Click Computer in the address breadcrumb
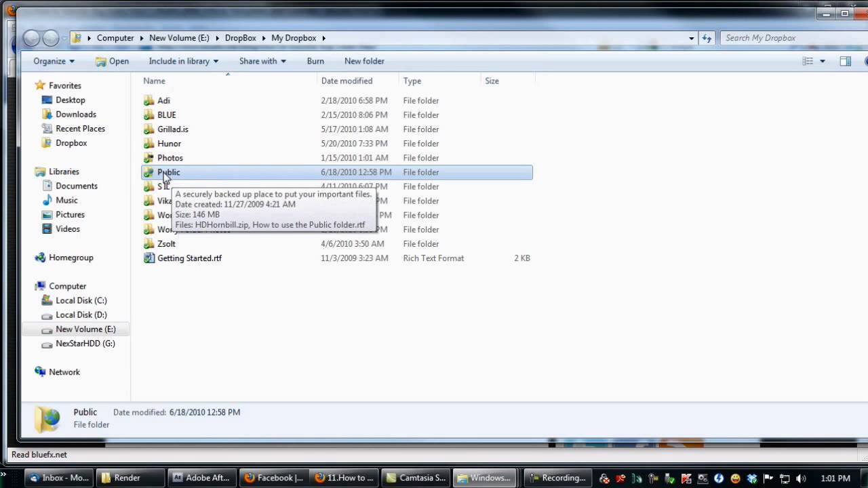This screenshot has height=488, width=868. 115,38
